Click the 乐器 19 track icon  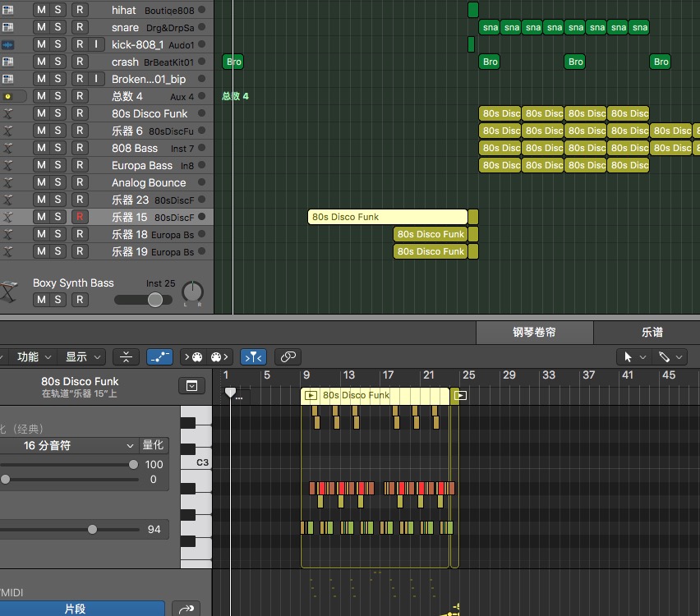tap(7, 251)
